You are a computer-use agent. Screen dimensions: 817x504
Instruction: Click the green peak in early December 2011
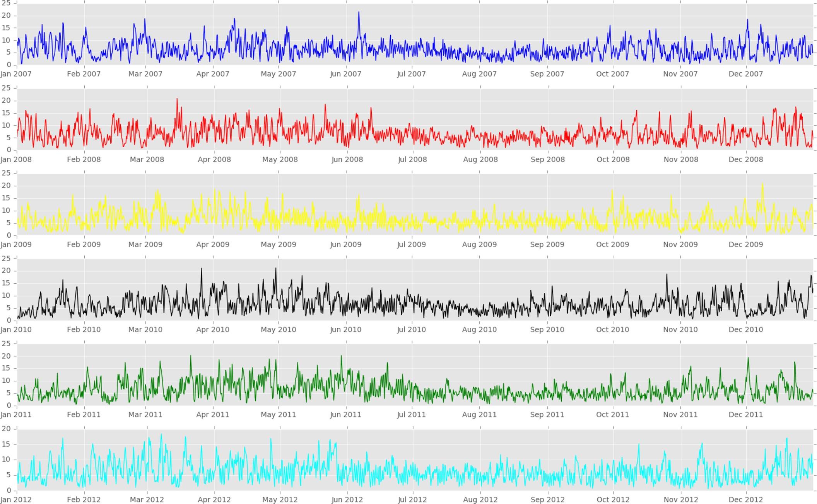point(748,358)
